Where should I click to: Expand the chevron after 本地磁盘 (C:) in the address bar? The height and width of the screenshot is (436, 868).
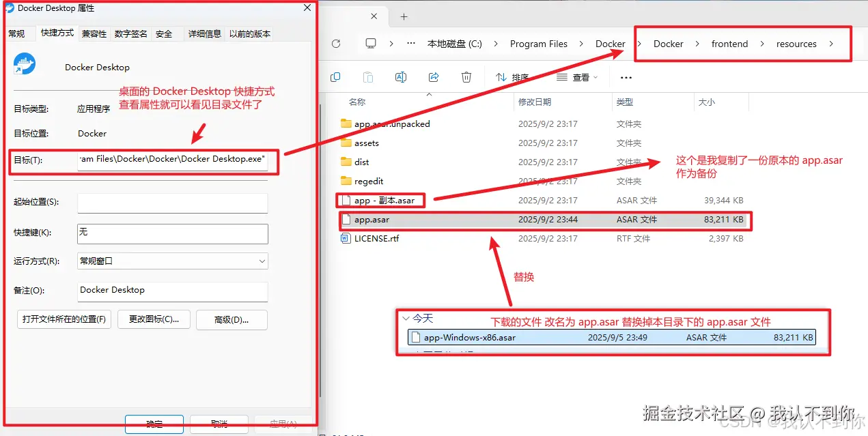coord(496,44)
